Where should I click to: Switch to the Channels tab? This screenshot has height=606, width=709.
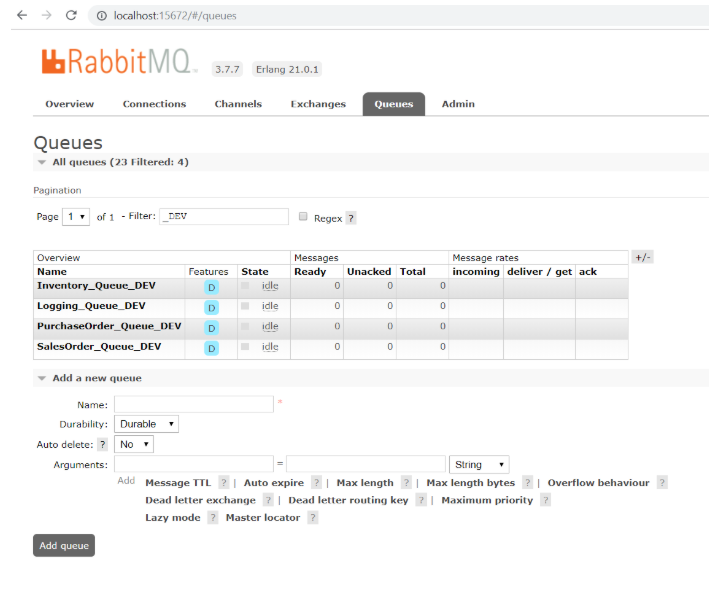[x=238, y=104]
